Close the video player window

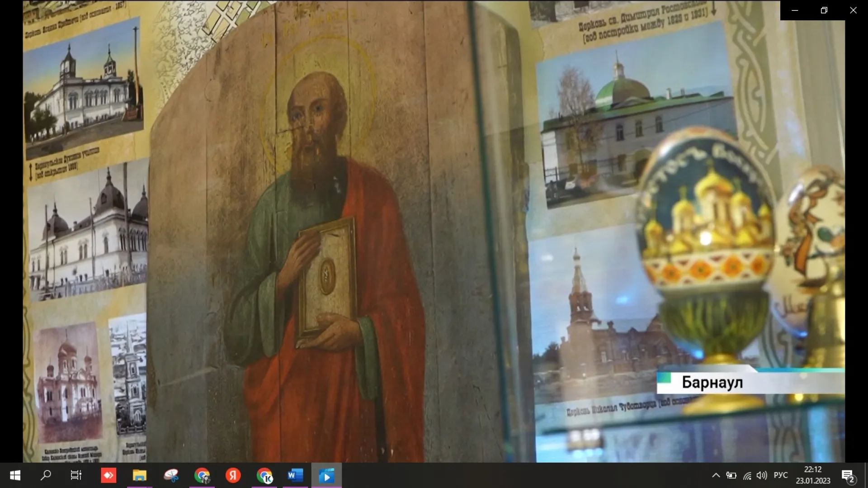point(853,10)
